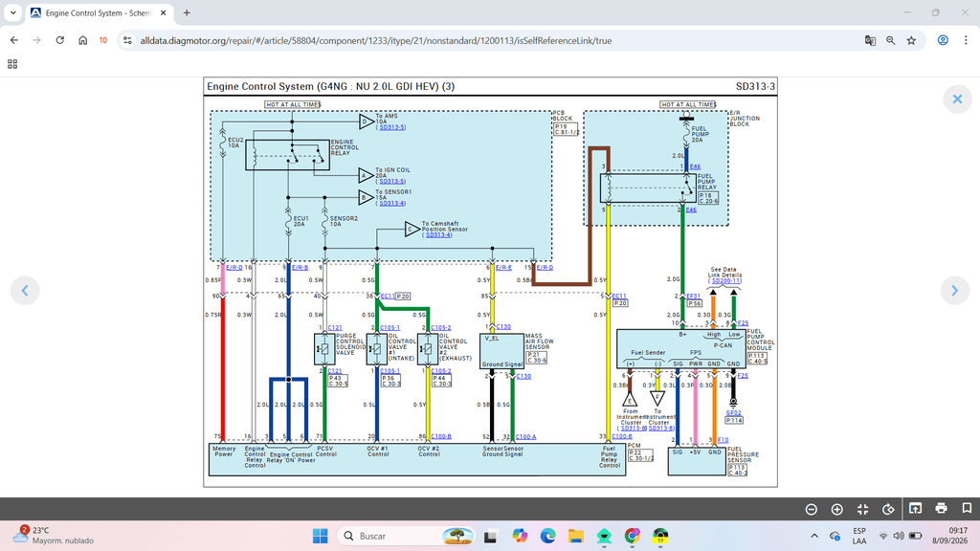
Task: Bookmark this schematic
Action: point(967,508)
